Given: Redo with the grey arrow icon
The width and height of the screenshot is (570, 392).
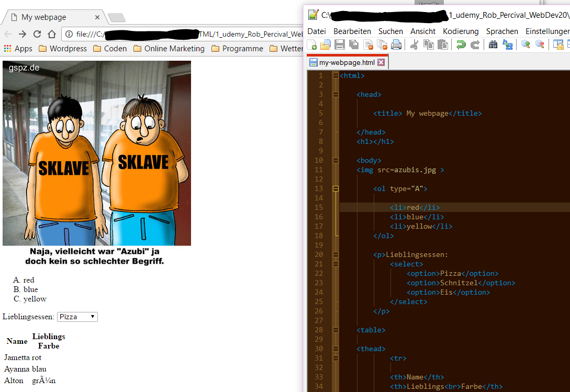Looking at the screenshot, I should tap(475, 44).
